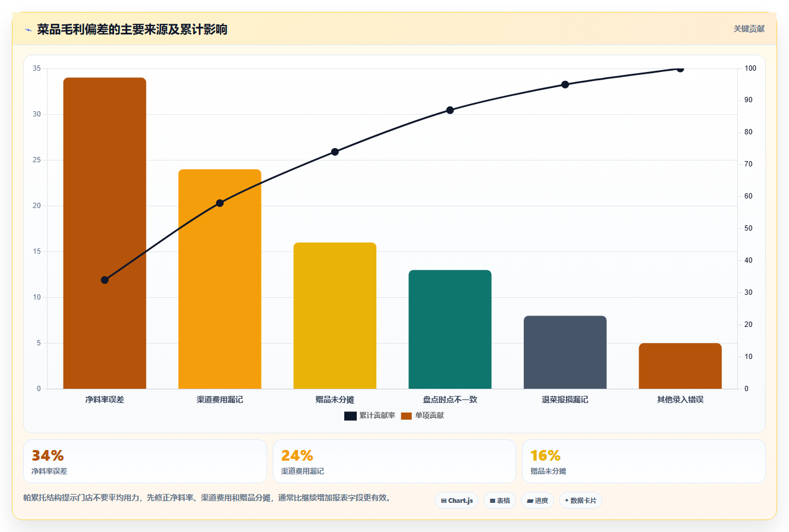Click the cumulative line point above 赠品未分摊
The width and height of the screenshot is (789, 532).
[335, 152]
